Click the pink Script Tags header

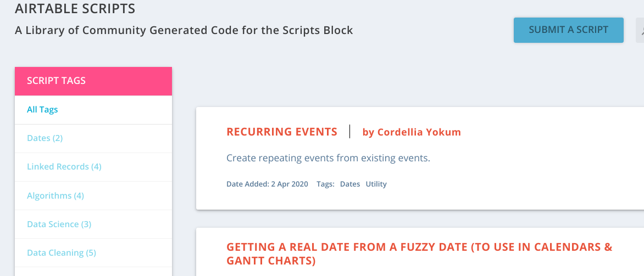click(93, 81)
